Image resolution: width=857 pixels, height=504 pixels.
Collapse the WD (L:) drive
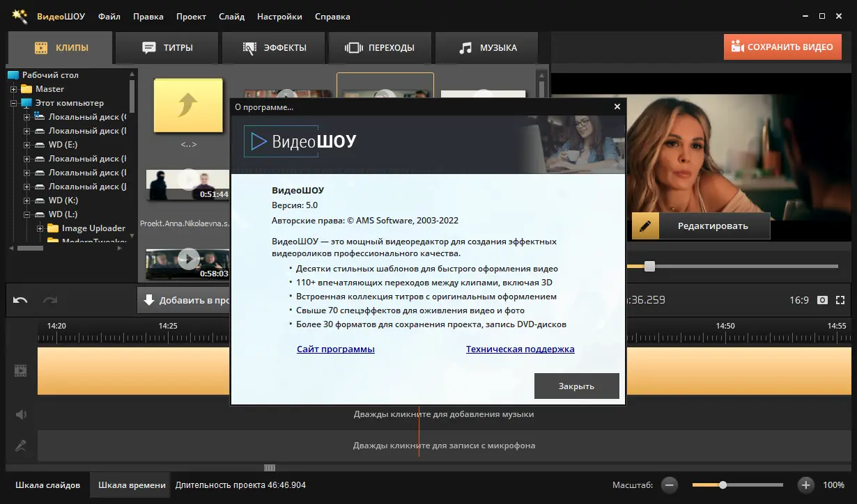pos(27,214)
